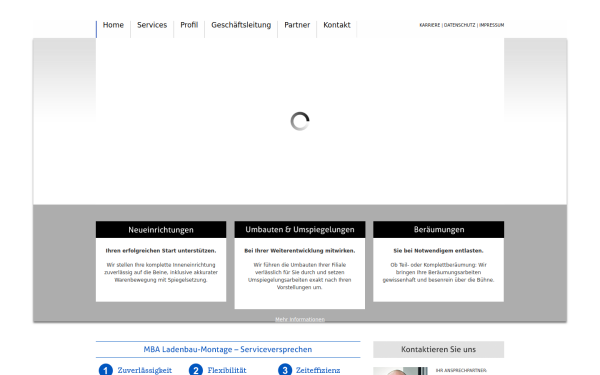Screen dimensions: 600x375
Task: Open the Profil navigation link
Action: [189, 25]
